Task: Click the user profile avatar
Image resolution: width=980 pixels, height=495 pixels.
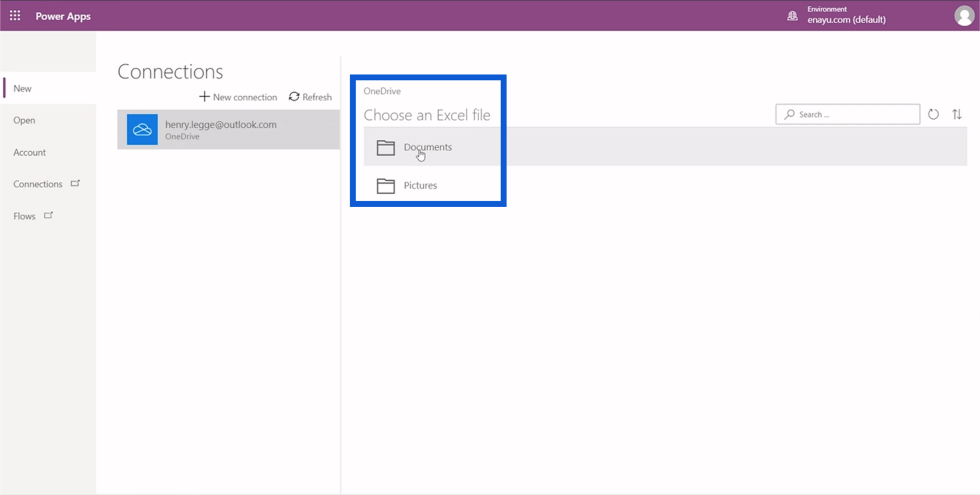Action: coord(964,16)
